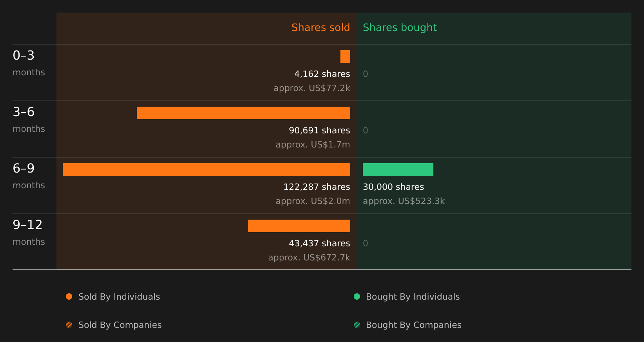Select the 0–3 months orange sold bar
This screenshot has height=342, width=644.
click(345, 56)
